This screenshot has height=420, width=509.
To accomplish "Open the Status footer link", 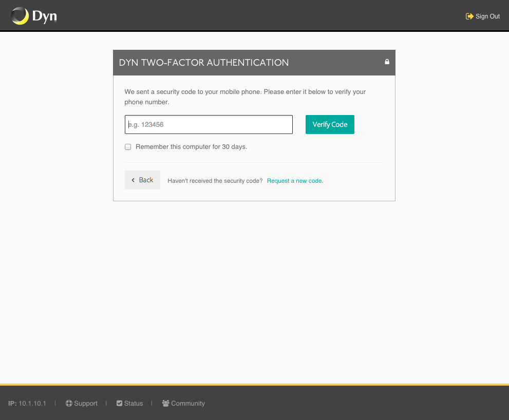I will pos(129,403).
